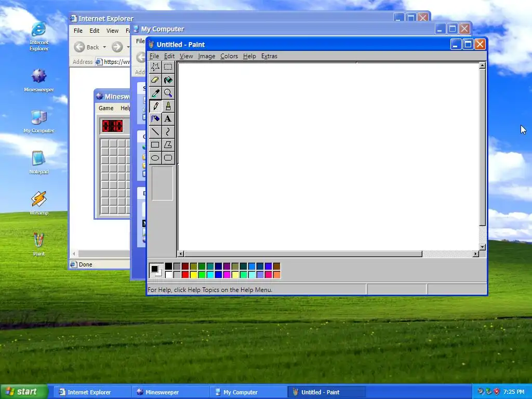Select the brown palette color
This screenshot has width=532, height=399.
276,267
